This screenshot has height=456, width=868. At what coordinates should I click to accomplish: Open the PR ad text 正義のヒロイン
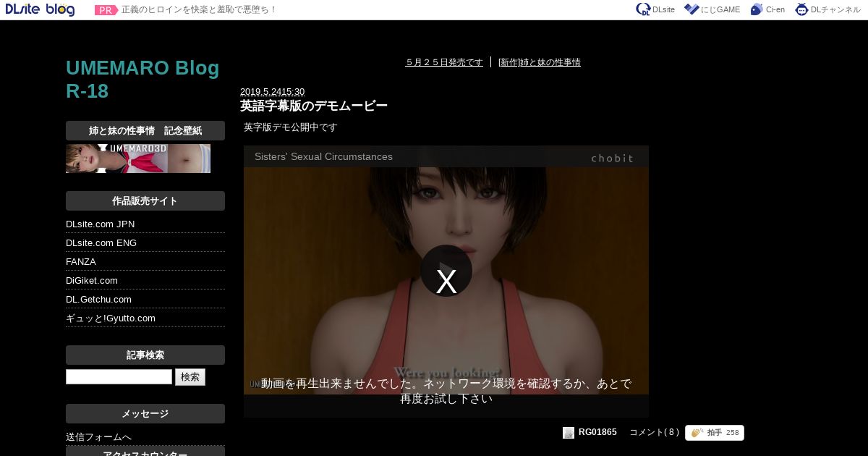coord(199,10)
